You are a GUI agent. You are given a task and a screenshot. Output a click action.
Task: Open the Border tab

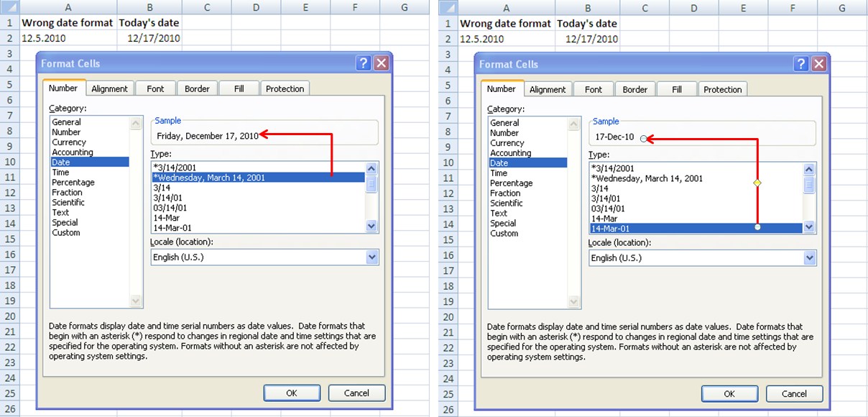coord(197,88)
